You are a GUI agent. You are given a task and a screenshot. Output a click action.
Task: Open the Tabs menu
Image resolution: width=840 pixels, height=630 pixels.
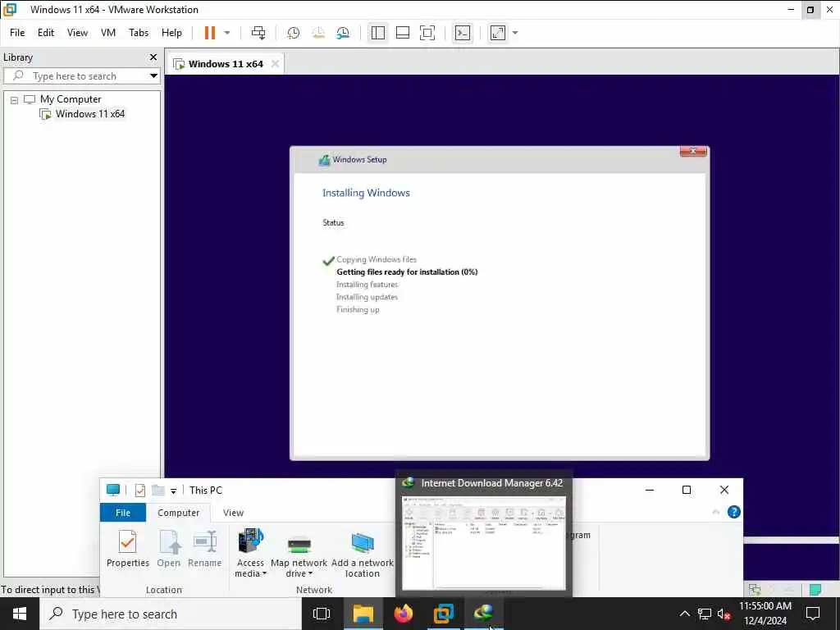138,33
